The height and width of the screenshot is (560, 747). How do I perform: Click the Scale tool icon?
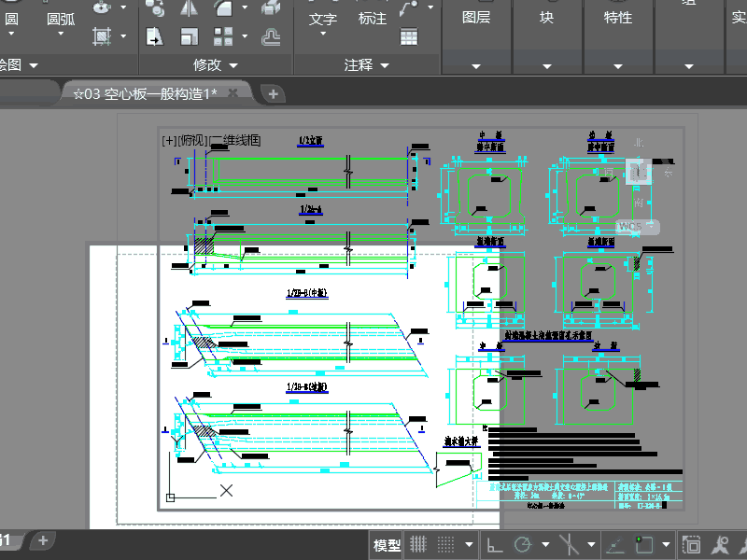[189, 36]
